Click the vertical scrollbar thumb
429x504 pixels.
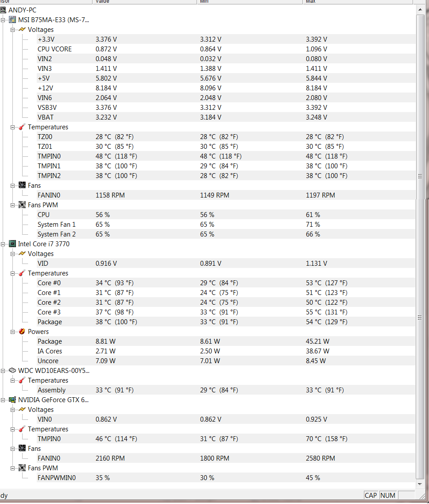coord(420,247)
